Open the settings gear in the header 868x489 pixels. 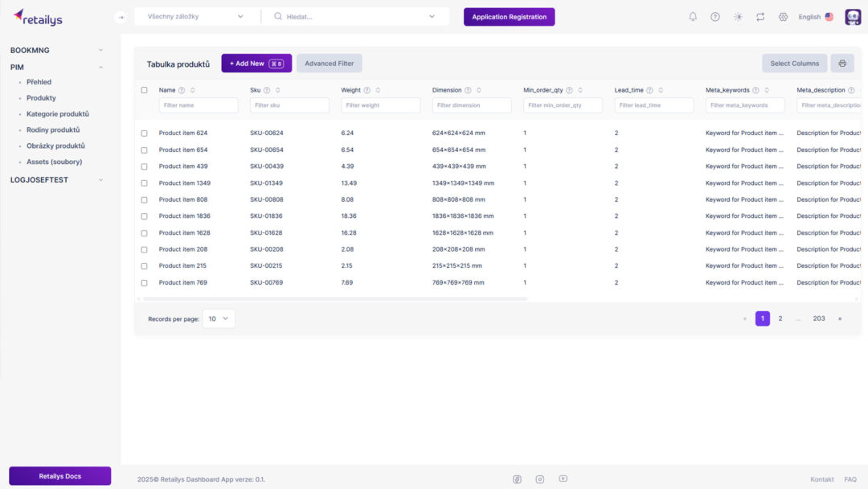(783, 16)
